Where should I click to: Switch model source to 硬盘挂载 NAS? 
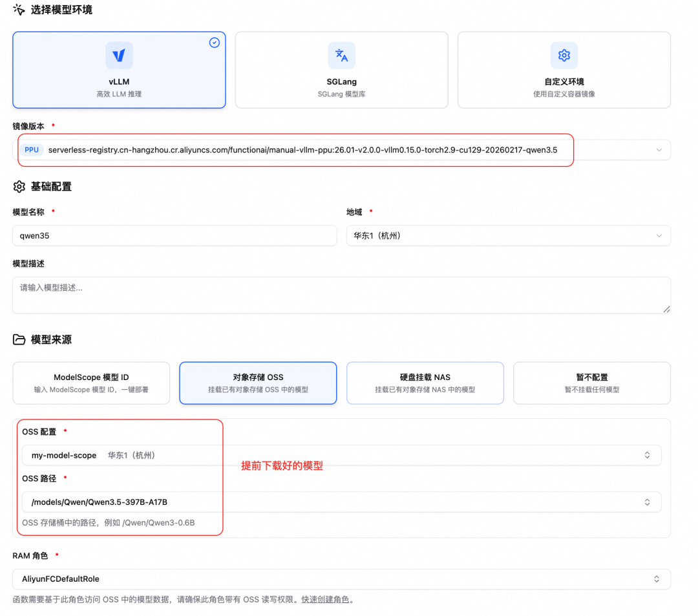pos(425,383)
